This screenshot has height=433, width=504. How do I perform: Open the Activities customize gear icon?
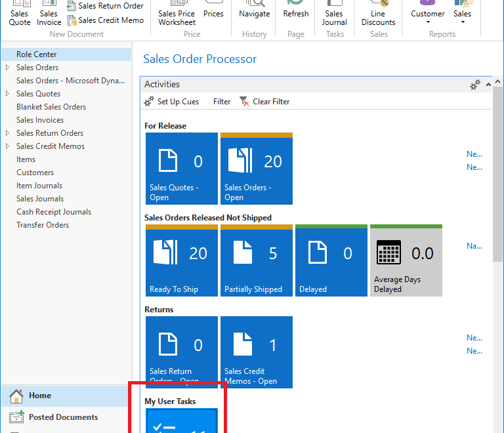474,85
